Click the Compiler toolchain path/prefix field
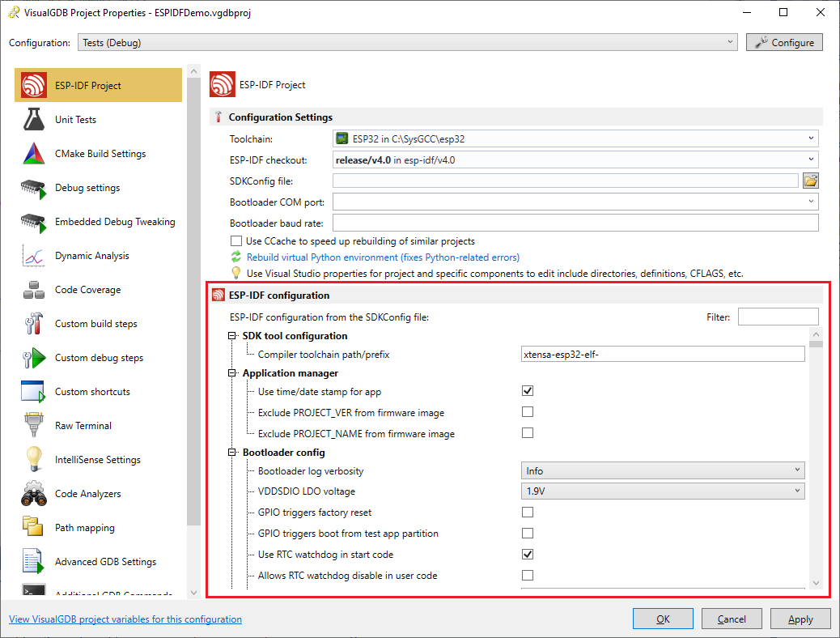 (663, 354)
